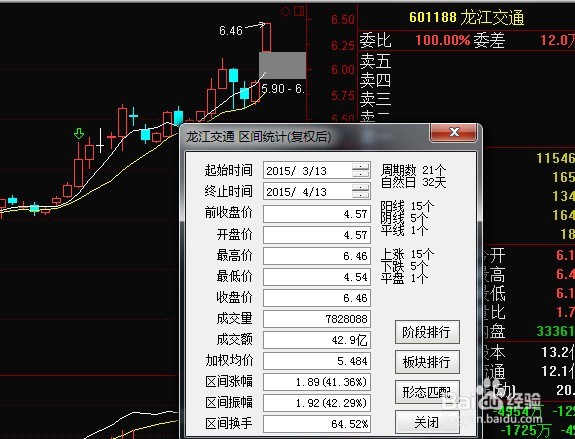Decrease the 终止时间 date with down stepper
575x439 pixels.
pyautogui.click(x=360, y=195)
